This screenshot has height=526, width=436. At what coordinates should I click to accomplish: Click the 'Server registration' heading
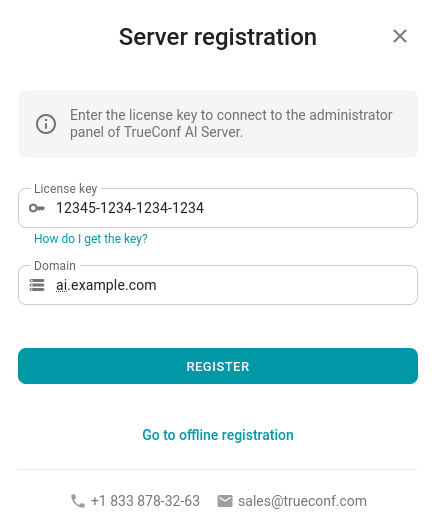click(218, 37)
